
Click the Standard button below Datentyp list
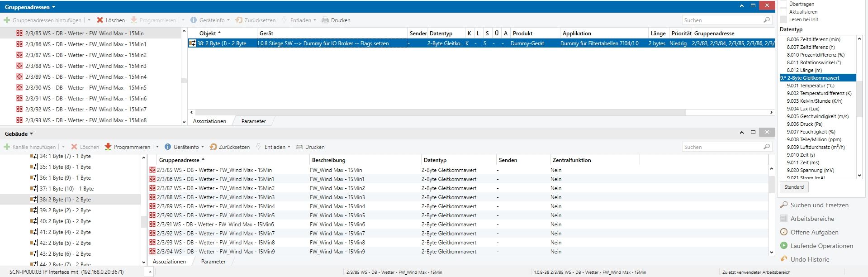click(x=794, y=187)
